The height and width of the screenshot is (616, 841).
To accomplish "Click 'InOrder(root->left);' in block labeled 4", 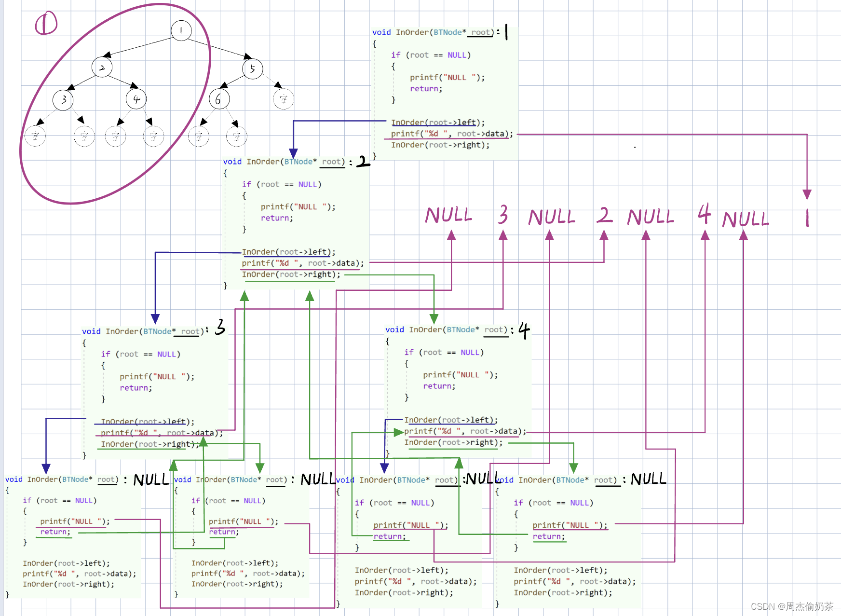I will [451, 420].
